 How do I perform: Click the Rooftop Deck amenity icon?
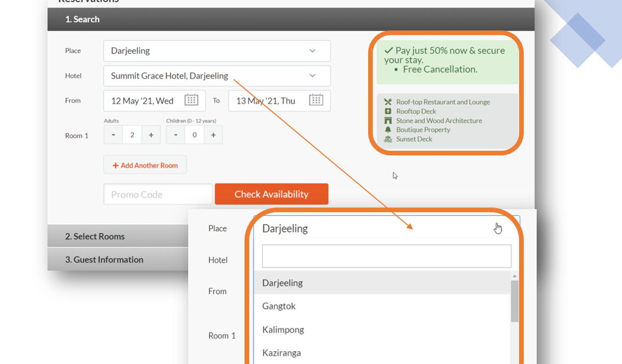(388, 111)
